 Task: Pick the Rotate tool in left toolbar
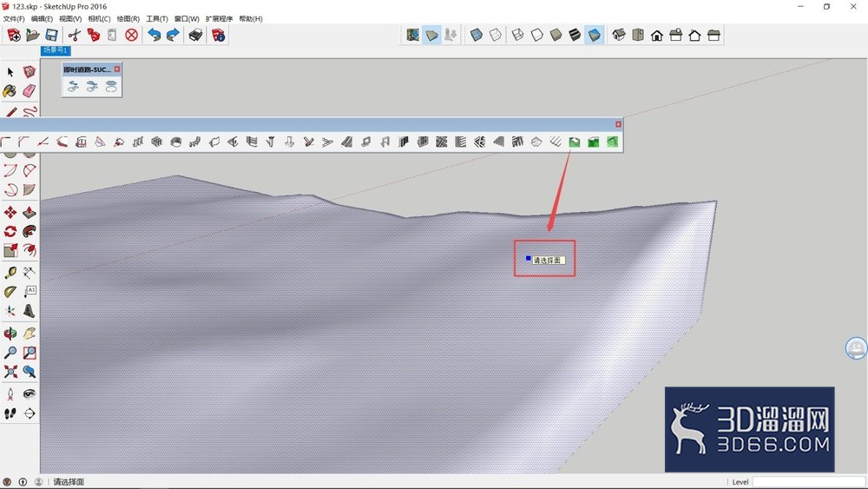pos(10,232)
